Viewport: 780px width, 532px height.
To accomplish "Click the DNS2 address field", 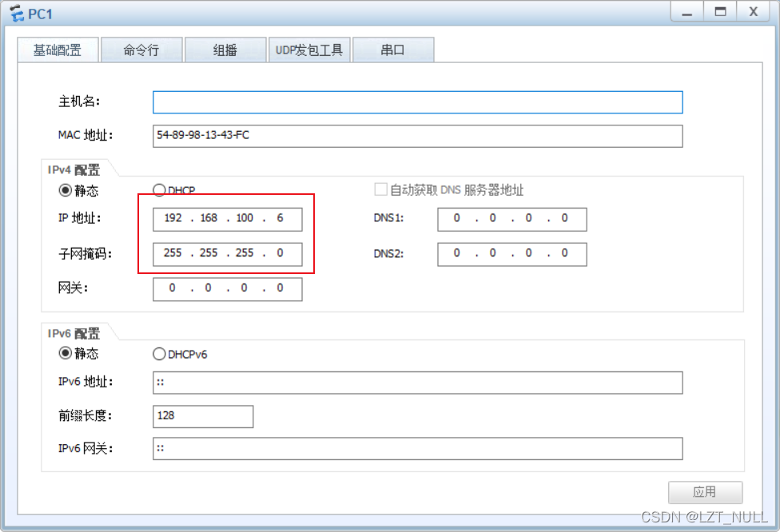I will pyautogui.click(x=511, y=254).
